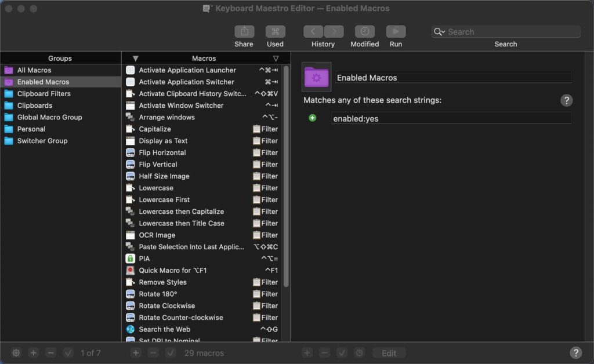Go back in History

click(313, 31)
